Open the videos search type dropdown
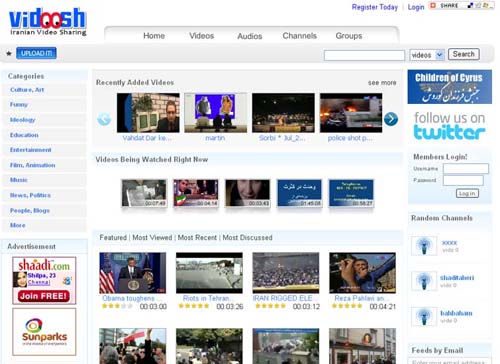Screen dimensions: 500x364 (x=427, y=55)
